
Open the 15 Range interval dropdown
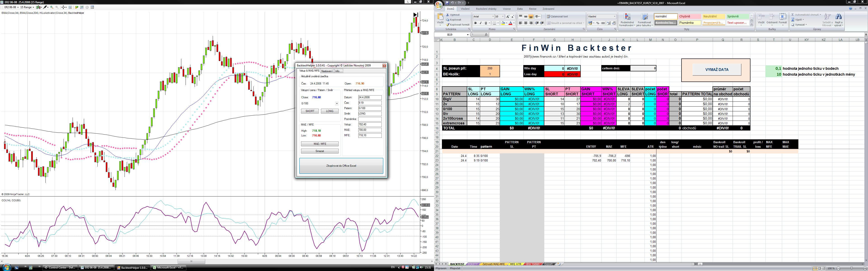(33, 7)
